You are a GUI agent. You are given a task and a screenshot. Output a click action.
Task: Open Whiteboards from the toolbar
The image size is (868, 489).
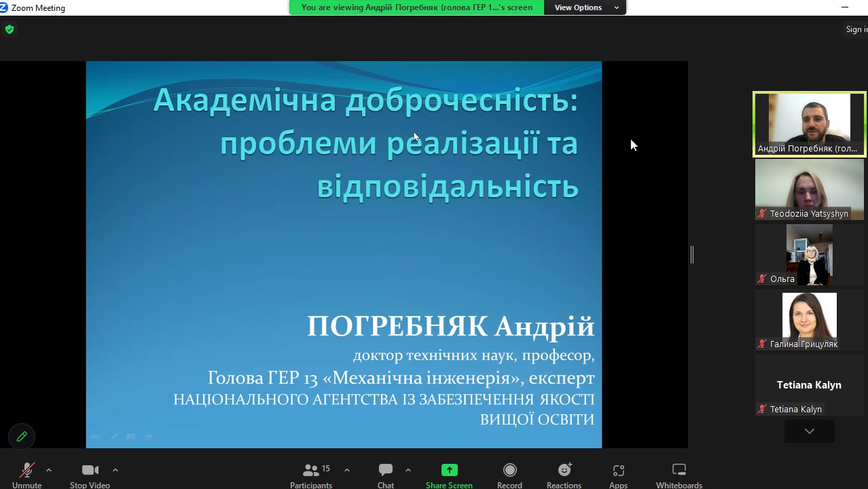point(679,473)
